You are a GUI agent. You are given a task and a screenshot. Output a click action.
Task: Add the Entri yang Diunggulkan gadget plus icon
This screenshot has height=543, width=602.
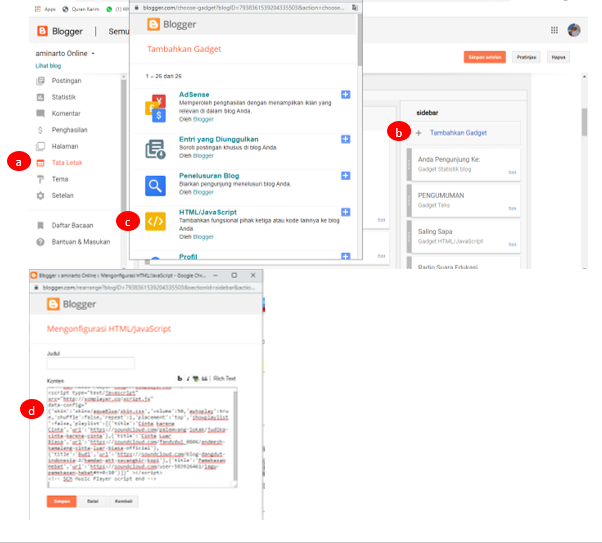346,139
